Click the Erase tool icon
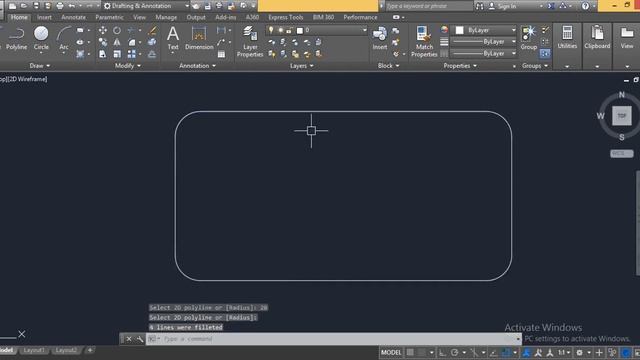Viewport: 640px width, 360px height. [152, 30]
